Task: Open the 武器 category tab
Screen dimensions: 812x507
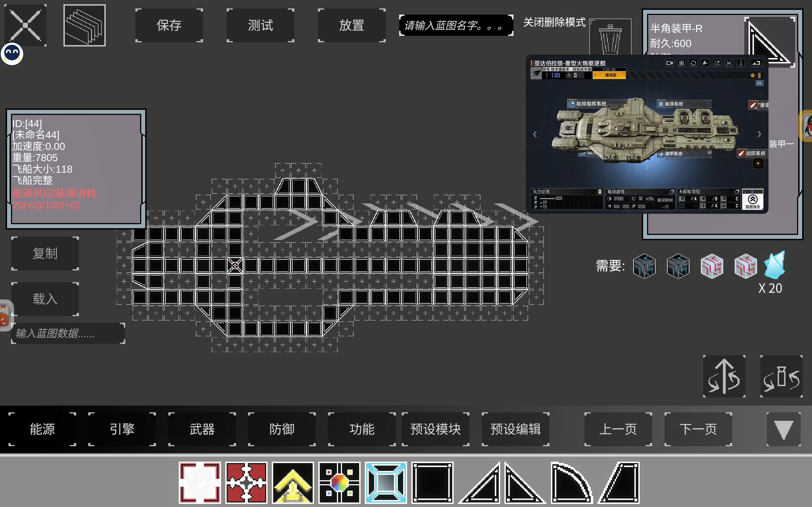Action: [202, 429]
